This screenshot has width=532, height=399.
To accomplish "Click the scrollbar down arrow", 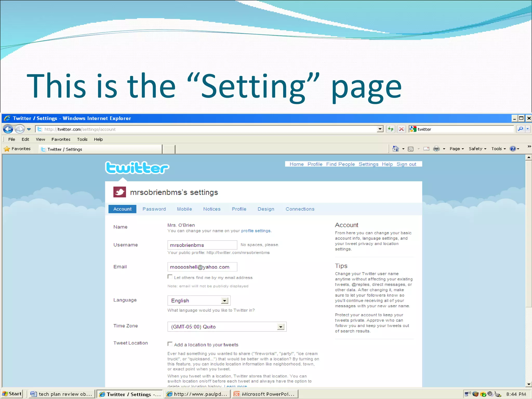I will pyautogui.click(x=529, y=384).
